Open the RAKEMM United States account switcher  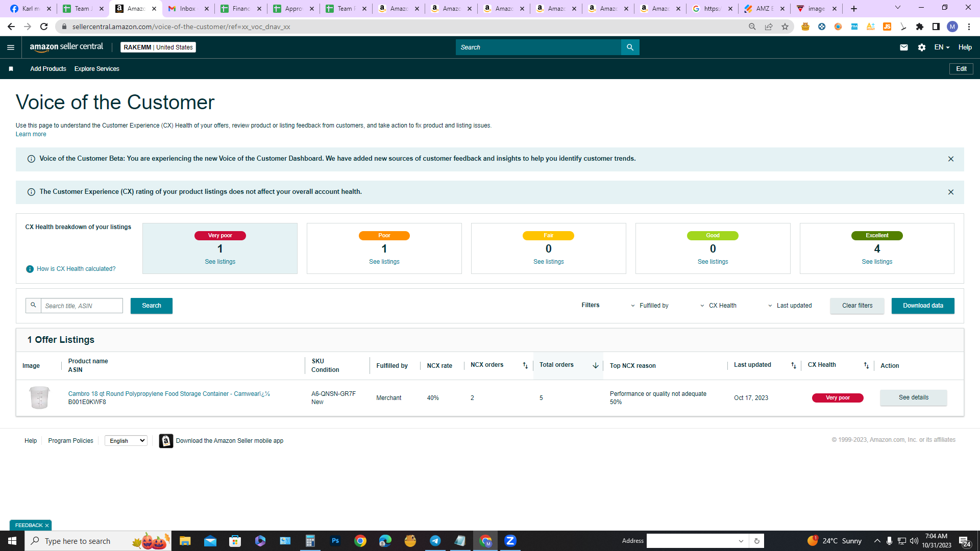tap(158, 47)
